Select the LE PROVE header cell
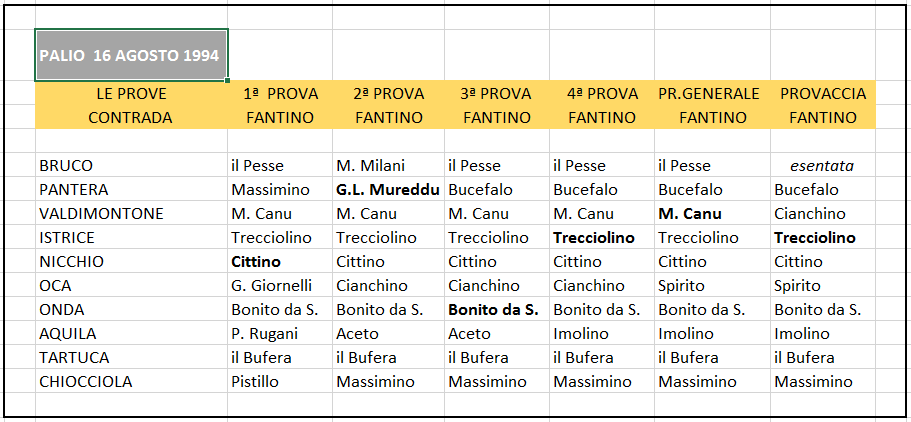The image size is (911, 422). tap(131, 93)
